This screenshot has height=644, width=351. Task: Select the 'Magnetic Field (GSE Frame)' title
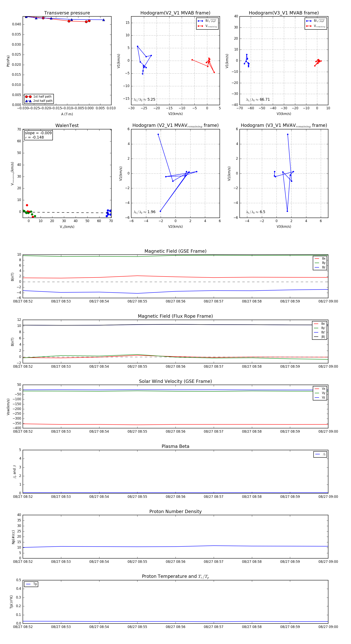[x=175, y=251]
